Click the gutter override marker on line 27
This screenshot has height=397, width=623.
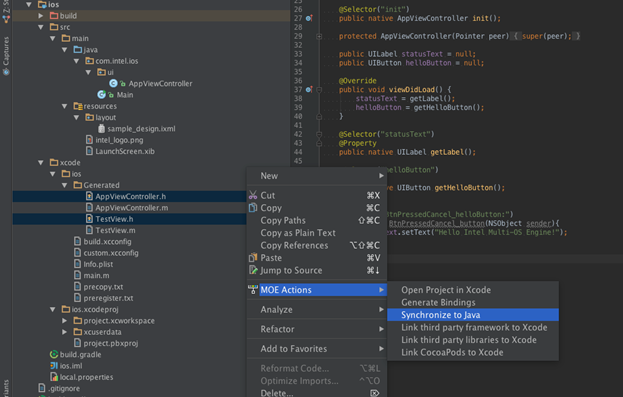point(309,18)
